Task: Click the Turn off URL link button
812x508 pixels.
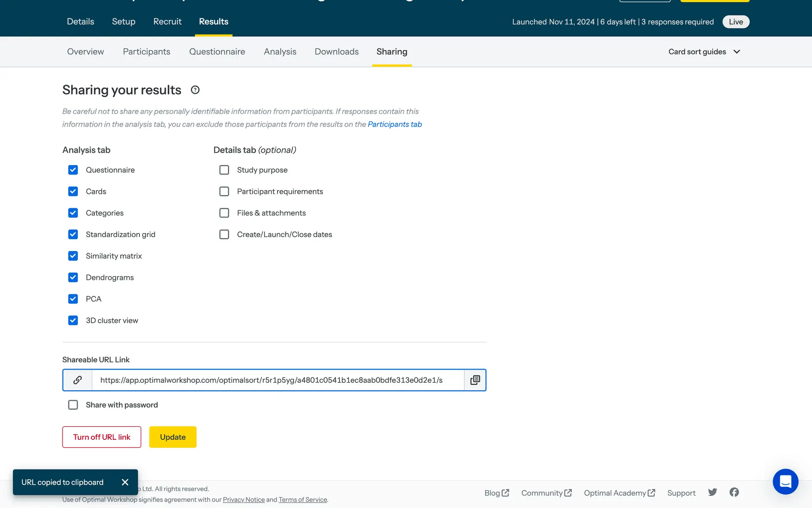Action: (101, 437)
